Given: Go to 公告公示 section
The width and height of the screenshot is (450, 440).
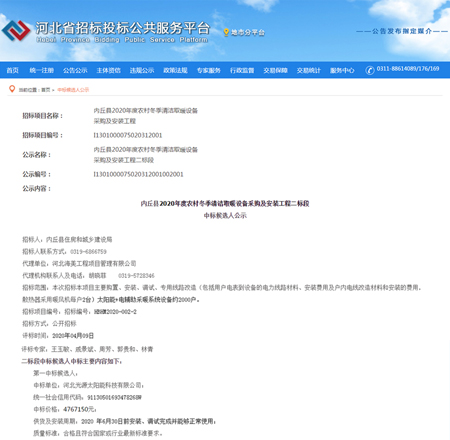Looking at the screenshot, I should click(x=75, y=70).
